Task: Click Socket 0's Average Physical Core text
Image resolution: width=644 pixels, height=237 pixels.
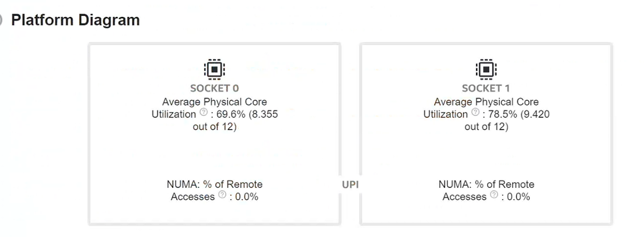Action: 215,102
